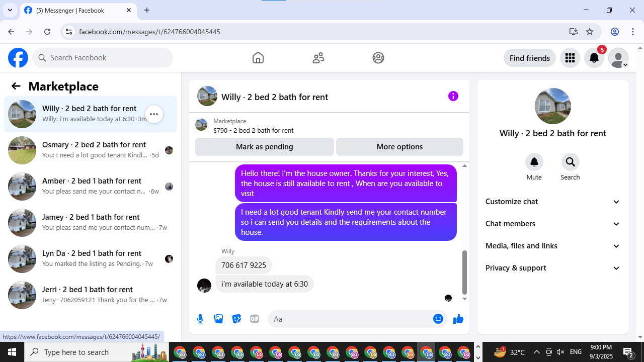Choose a GIF icon in composer
The image size is (644, 362).
(255, 319)
